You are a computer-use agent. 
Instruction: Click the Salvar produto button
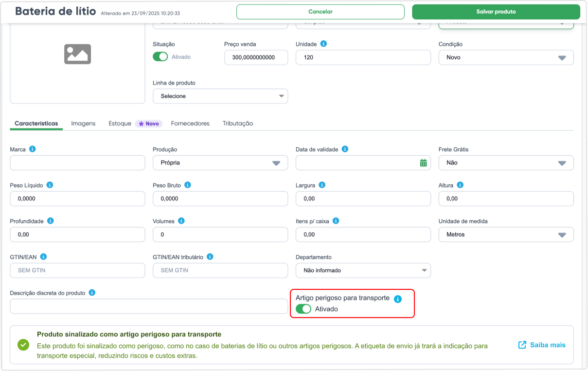(496, 12)
